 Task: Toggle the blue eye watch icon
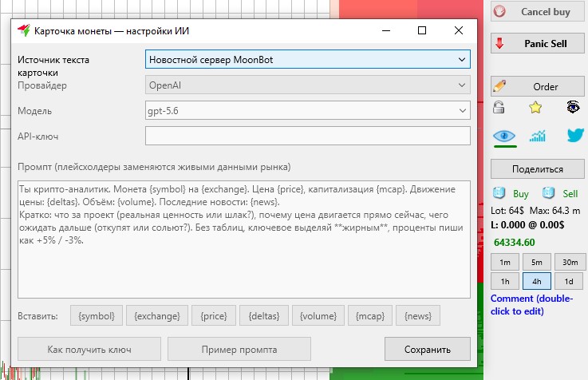tap(504, 136)
